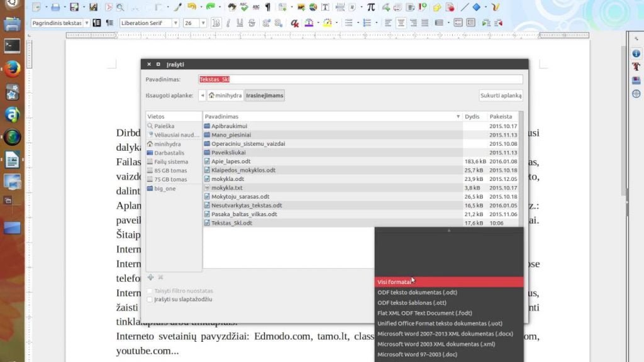The height and width of the screenshot is (362, 644).
Task: Click 'Sukurti aplanką' button
Action: click(x=501, y=96)
